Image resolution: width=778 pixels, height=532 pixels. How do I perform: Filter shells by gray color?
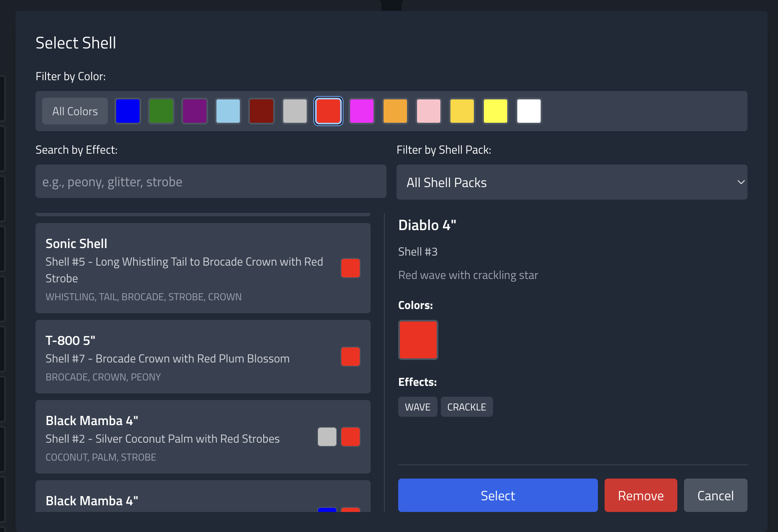[x=295, y=111]
